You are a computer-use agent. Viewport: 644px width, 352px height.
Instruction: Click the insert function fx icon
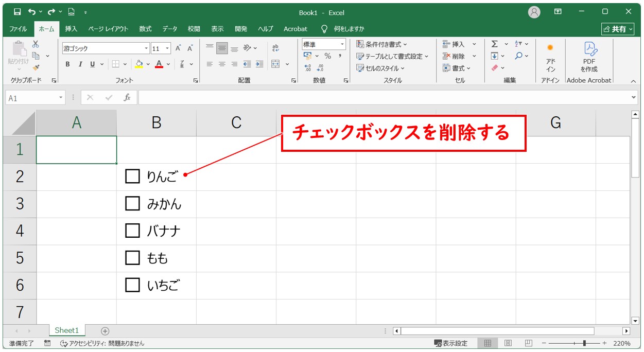127,98
